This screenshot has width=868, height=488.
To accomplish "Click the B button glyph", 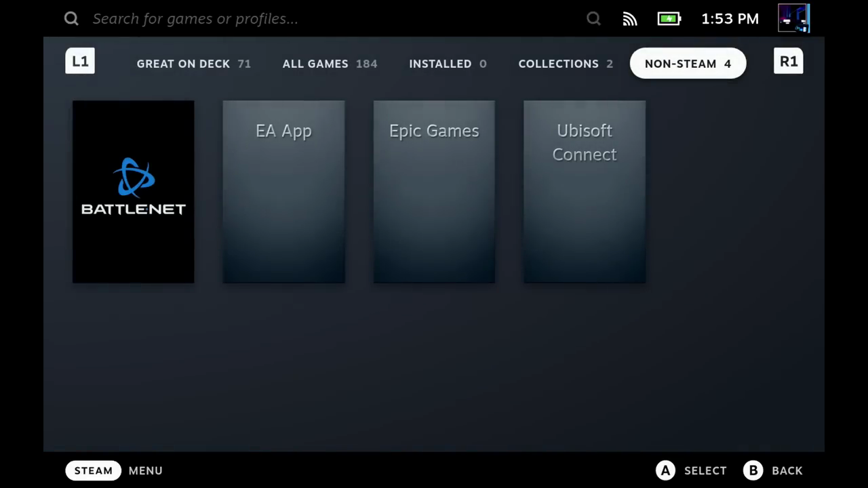I will [753, 470].
